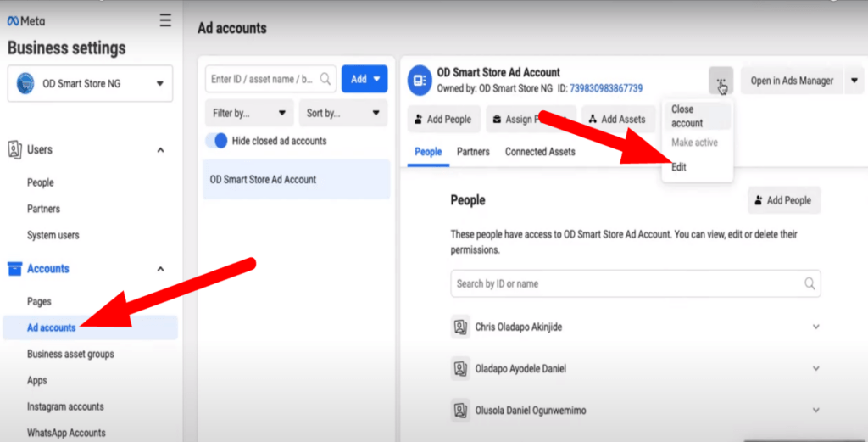Open the Sort by dropdown
The height and width of the screenshot is (442, 868).
pyautogui.click(x=343, y=113)
